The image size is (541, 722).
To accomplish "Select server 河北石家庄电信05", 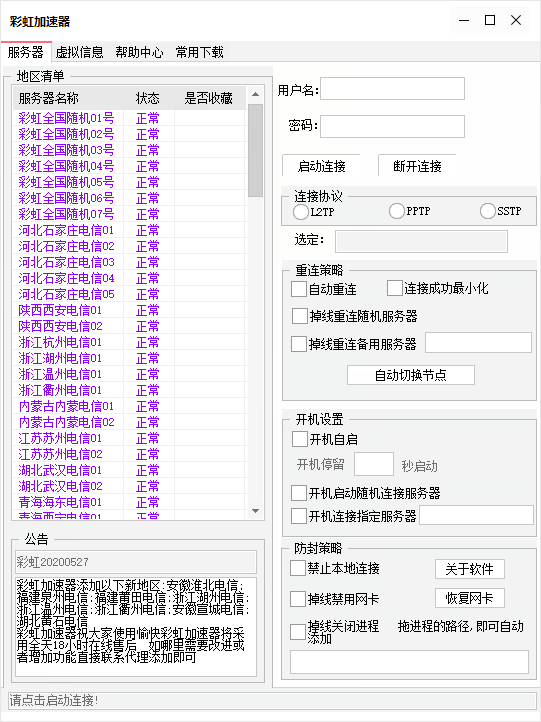I will [66, 294].
